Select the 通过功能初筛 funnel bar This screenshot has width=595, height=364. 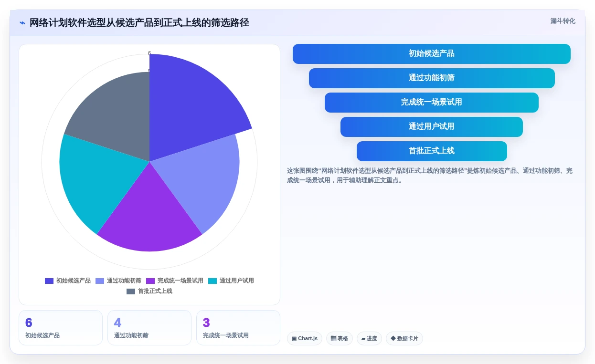pyautogui.click(x=432, y=78)
